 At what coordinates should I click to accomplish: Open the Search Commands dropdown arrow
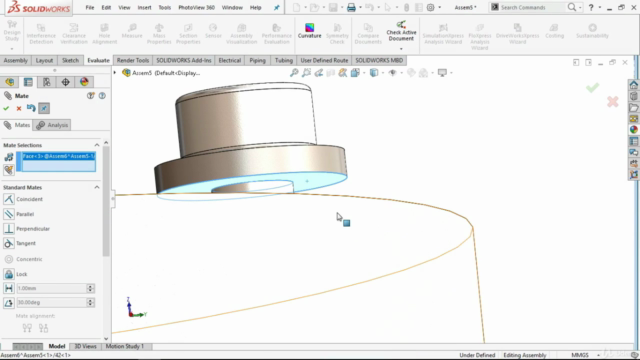pos(580,7)
